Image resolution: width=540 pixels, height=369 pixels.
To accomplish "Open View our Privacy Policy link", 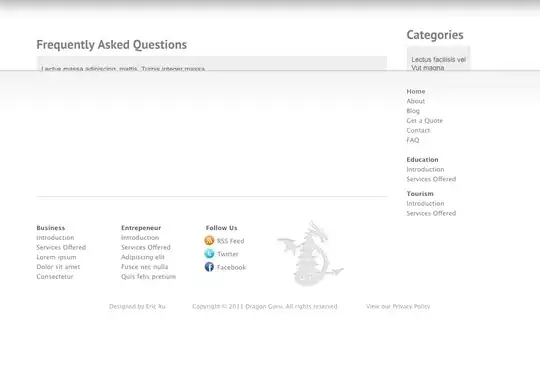I will (x=398, y=306).
